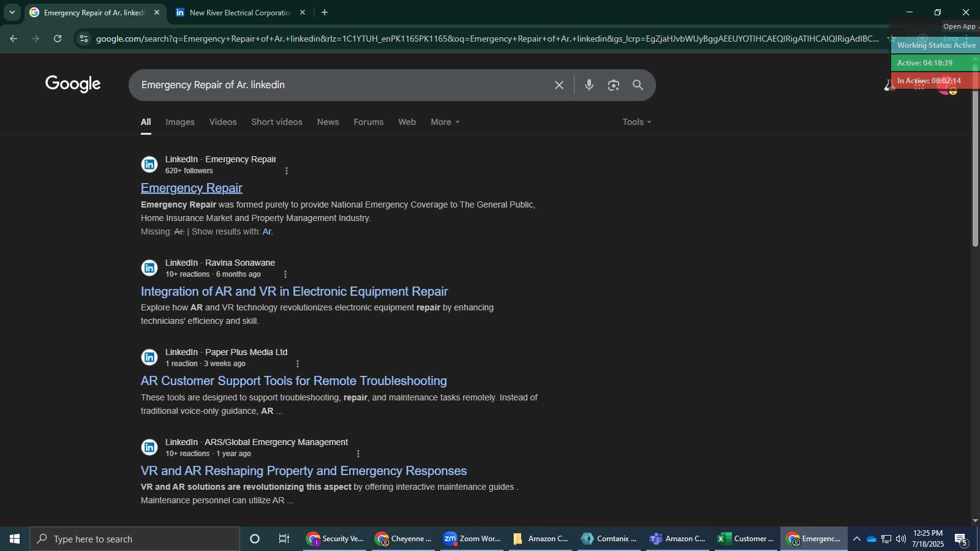
Task: Click the taskbar Type here to search box
Action: [135, 539]
